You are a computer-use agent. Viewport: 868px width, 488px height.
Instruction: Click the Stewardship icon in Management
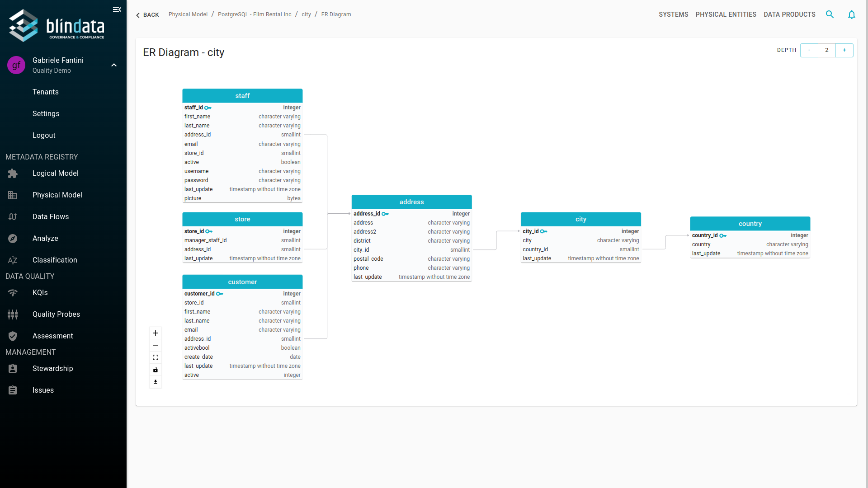pyautogui.click(x=12, y=368)
